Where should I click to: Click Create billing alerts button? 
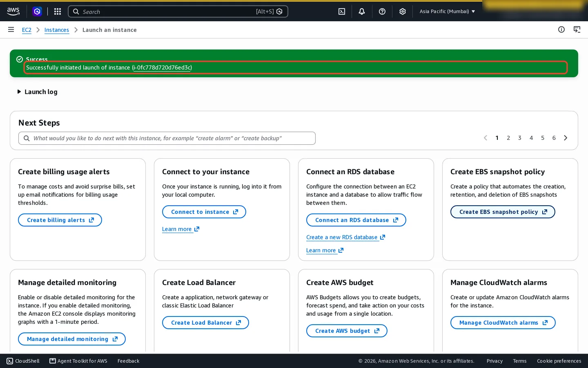(x=60, y=220)
